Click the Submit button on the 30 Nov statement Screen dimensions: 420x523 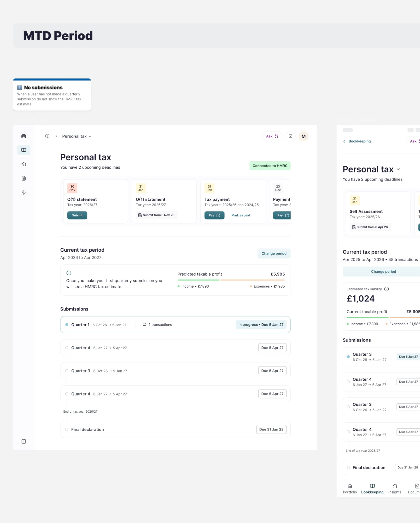(x=77, y=215)
